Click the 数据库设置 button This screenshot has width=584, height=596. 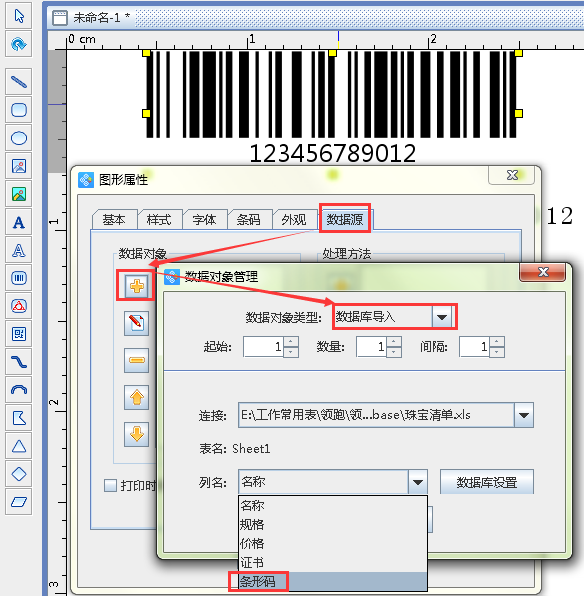[487, 482]
